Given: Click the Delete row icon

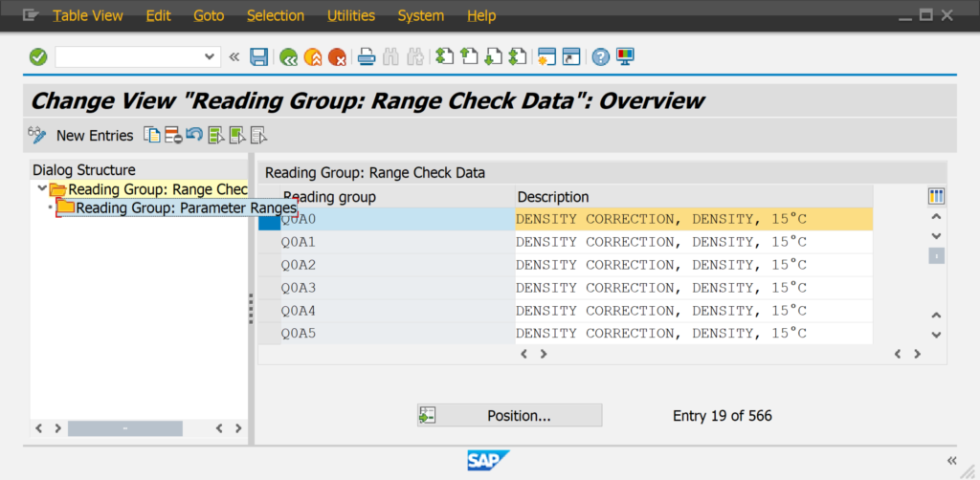Looking at the screenshot, I should pos(173,135).
